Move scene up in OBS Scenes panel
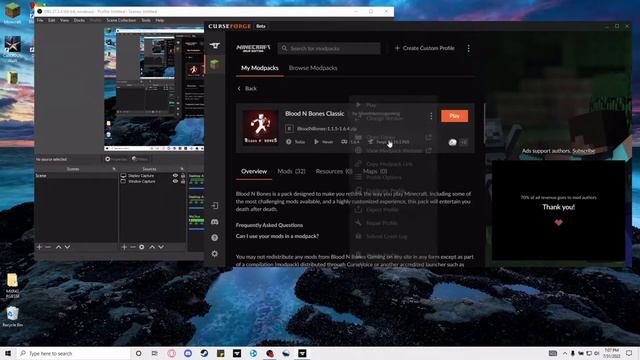The width and height of the screenshot is (640, 360). (58, 247)
